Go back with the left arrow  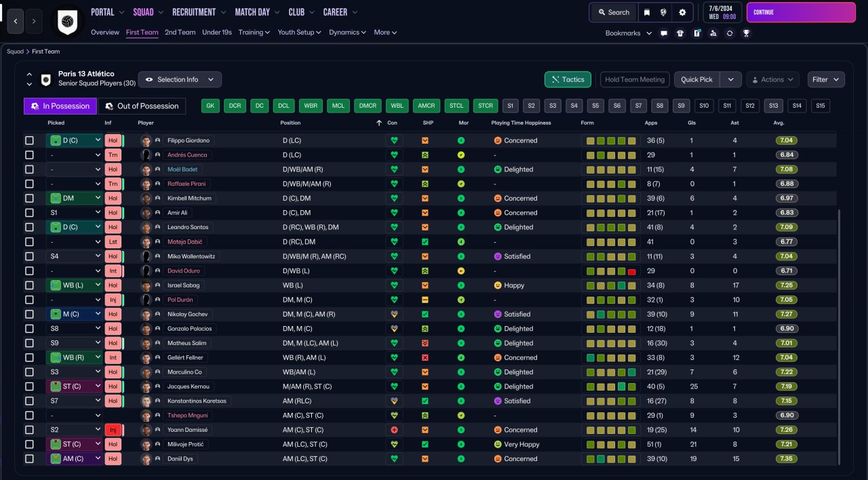16,21
